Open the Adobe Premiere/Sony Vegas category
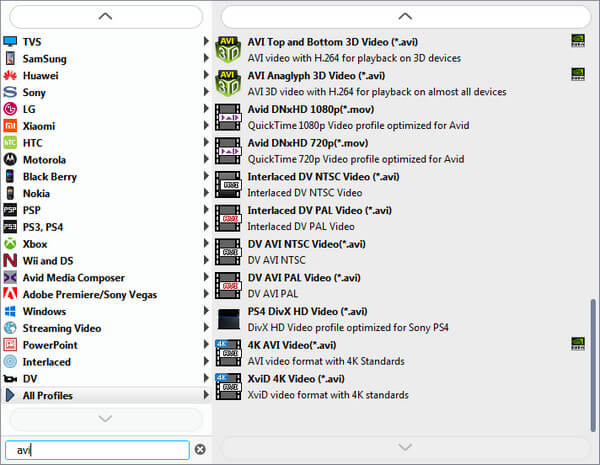The width and height of the screenshot is (600, 465). [106, 294]
